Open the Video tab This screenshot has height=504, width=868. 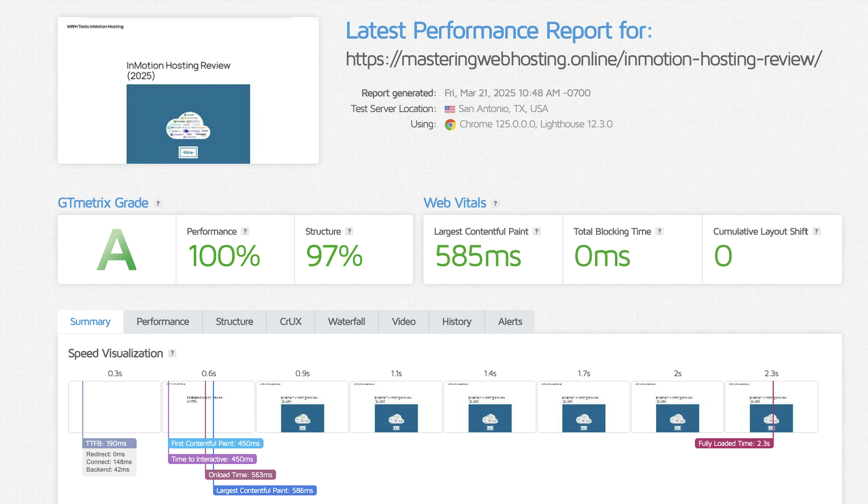(x=404, y=321)
